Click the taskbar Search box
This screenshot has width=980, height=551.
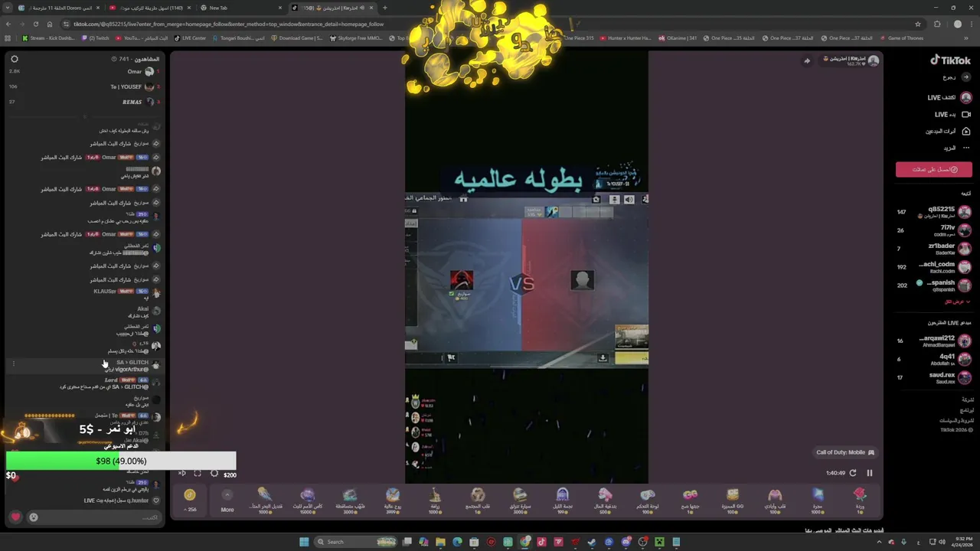pos(356,542)
